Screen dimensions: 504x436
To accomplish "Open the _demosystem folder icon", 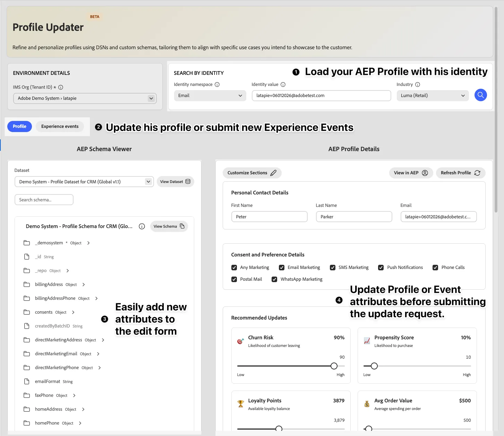I will (27, 243).
